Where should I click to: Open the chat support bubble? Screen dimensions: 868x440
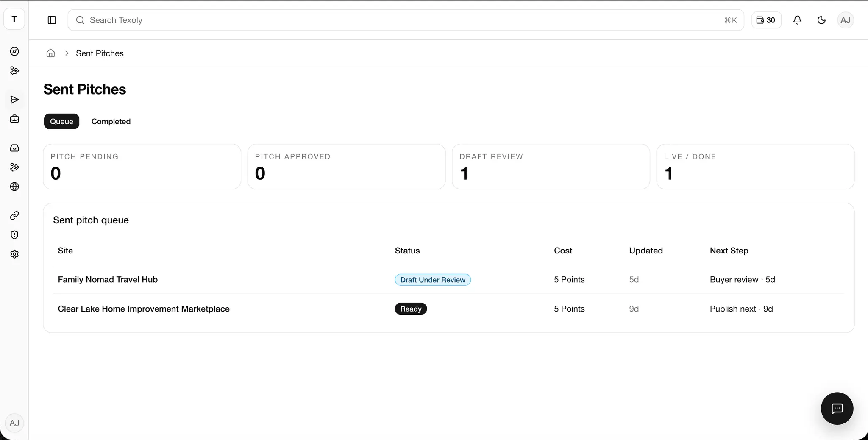pos(837,409)
